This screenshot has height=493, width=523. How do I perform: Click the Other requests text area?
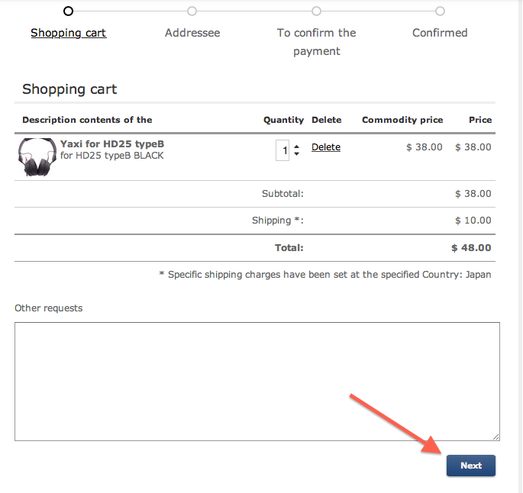[257, 381]
